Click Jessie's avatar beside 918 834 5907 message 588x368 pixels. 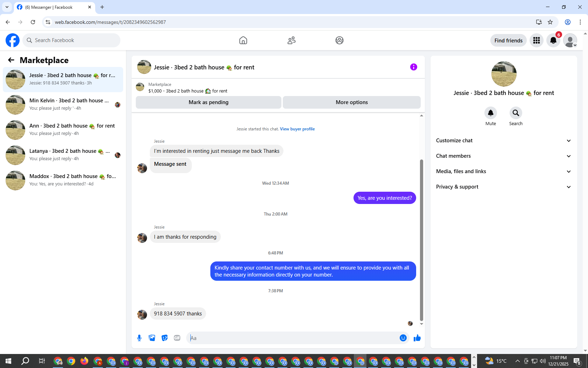point(142,314)
